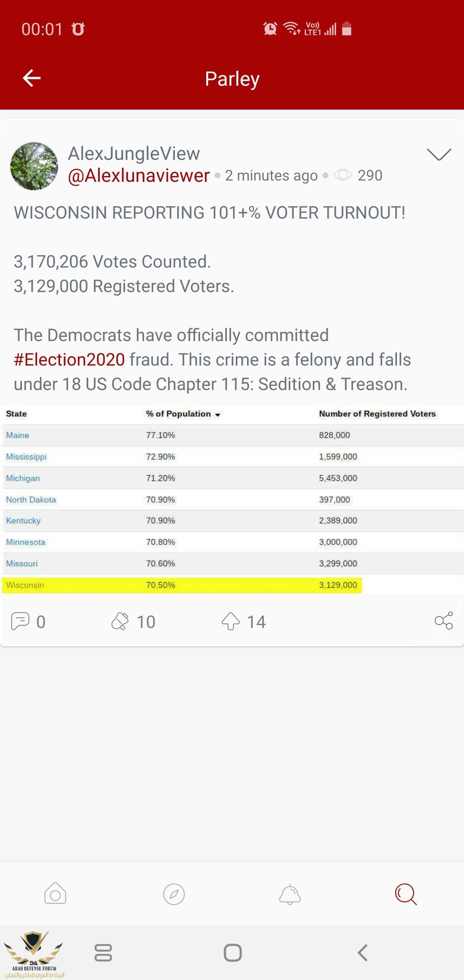
Task: Tap the Android back chevron
Action: (363, 953)
